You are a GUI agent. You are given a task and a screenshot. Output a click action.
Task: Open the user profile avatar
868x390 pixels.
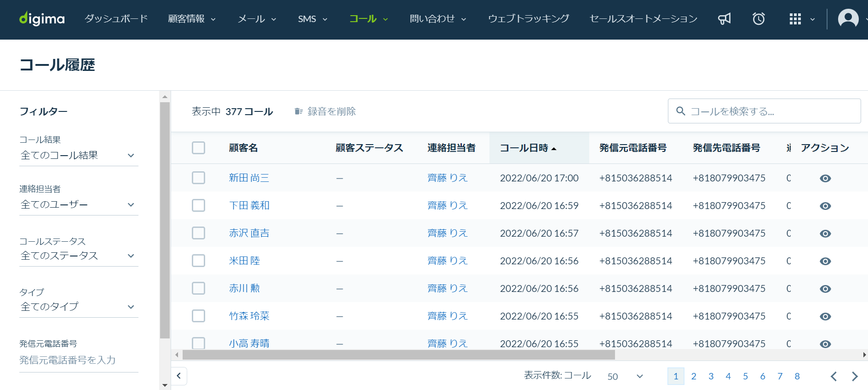pos(848,19)
